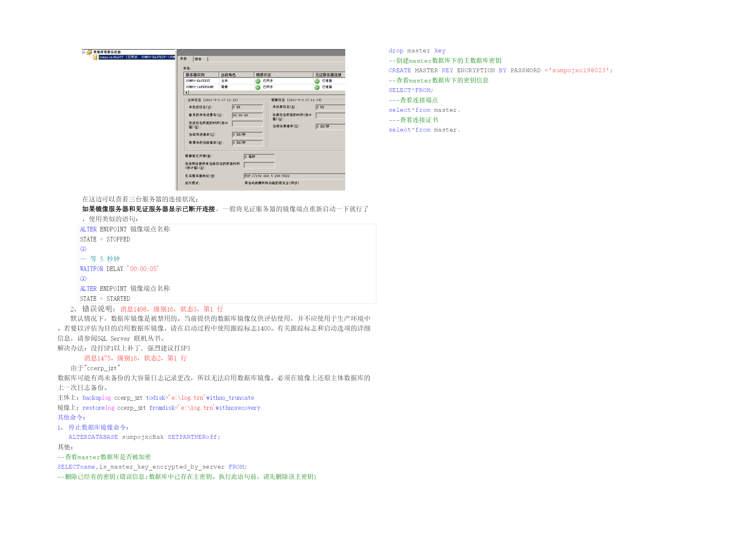Click the -- 等 5 秒钟 comment

click(x=100, y=259)
